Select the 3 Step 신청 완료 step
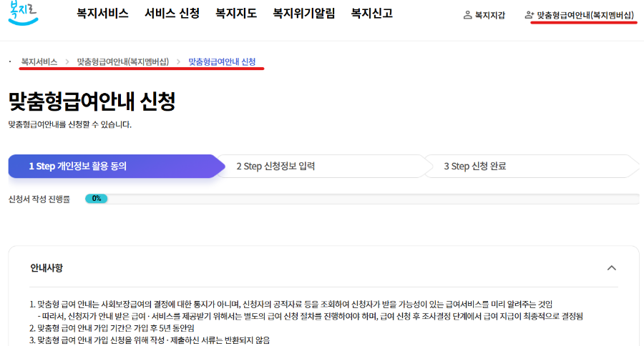Screen dimensions: 644x346 [532, 167]
